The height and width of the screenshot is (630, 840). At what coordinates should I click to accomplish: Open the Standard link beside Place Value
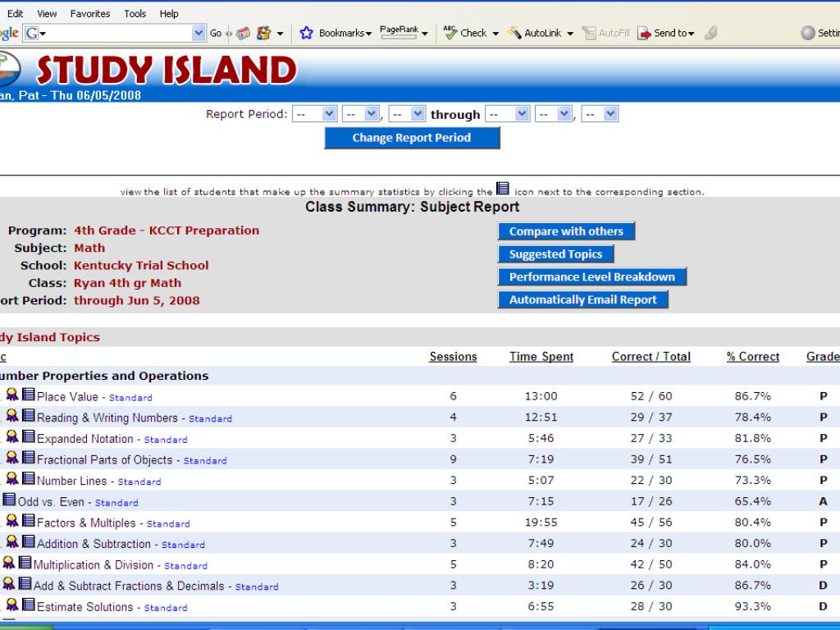(130, 398)
